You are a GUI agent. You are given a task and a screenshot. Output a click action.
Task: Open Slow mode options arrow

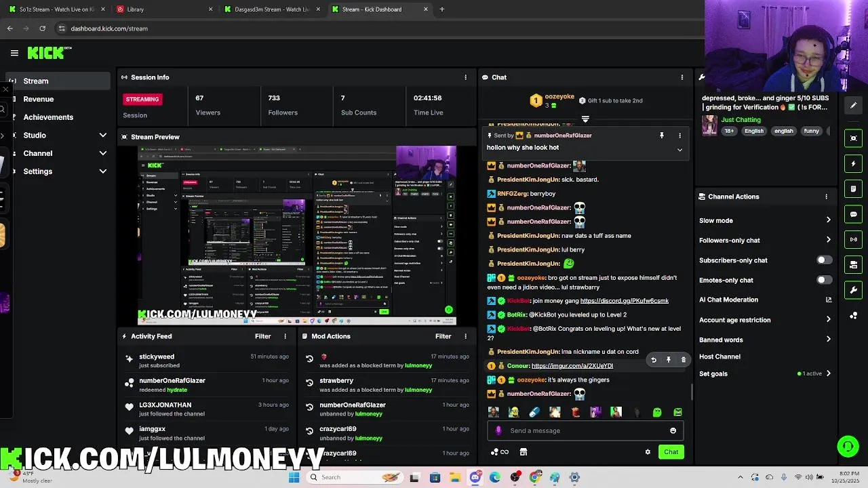pos(828,220)
